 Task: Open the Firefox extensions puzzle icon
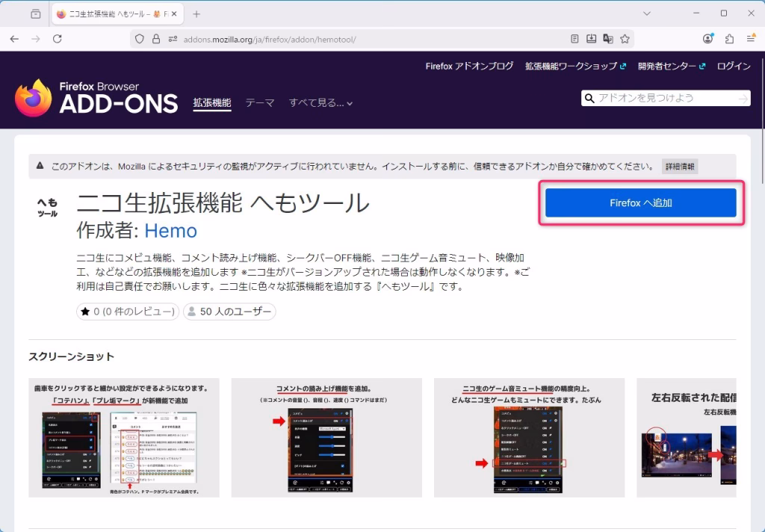[729, 39]
